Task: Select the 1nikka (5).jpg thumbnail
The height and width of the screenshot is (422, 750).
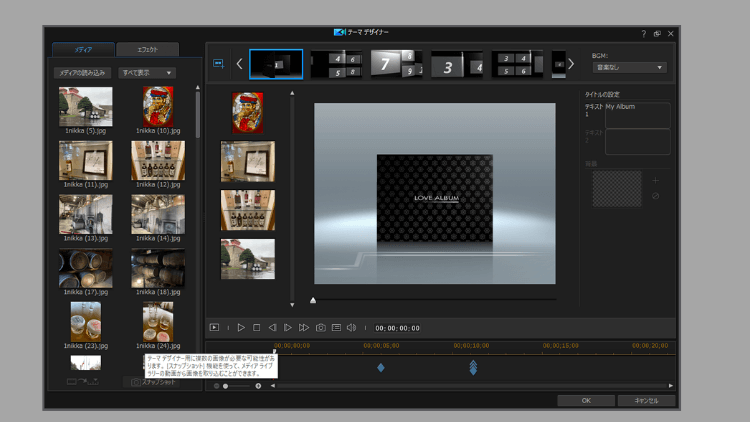Action: point(85,106)
